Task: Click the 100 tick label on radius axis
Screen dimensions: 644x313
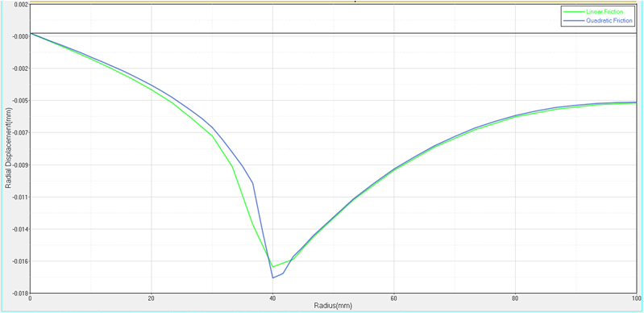Action: pyautogui.click(x=636, y=298)
